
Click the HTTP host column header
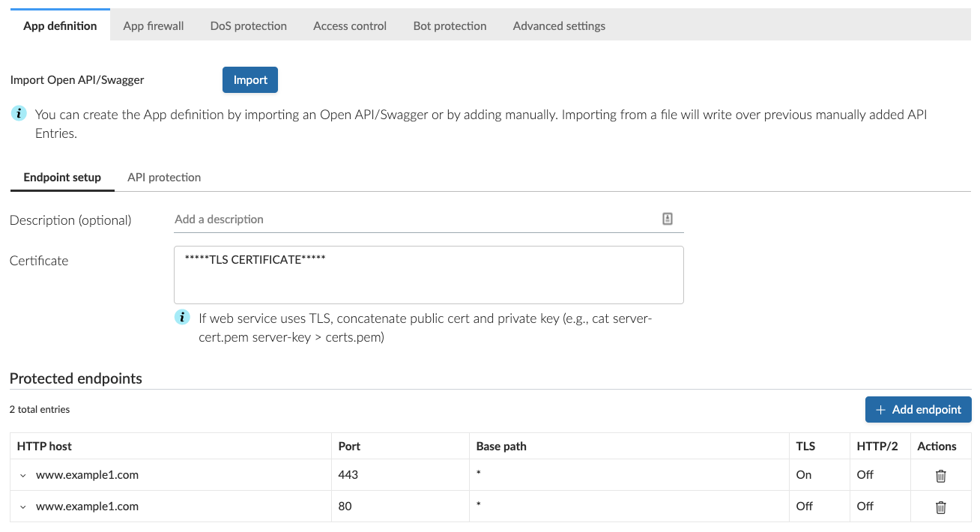coord(45,446)
